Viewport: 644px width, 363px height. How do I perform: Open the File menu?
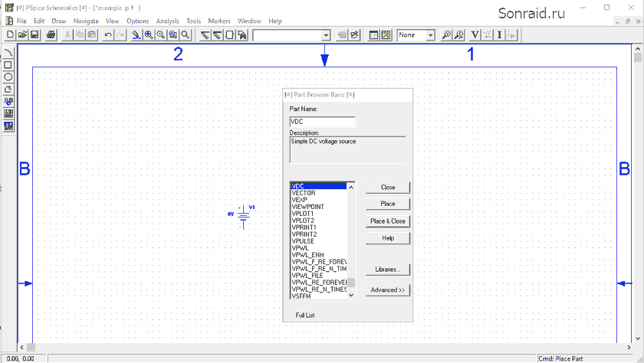point(21,21)
